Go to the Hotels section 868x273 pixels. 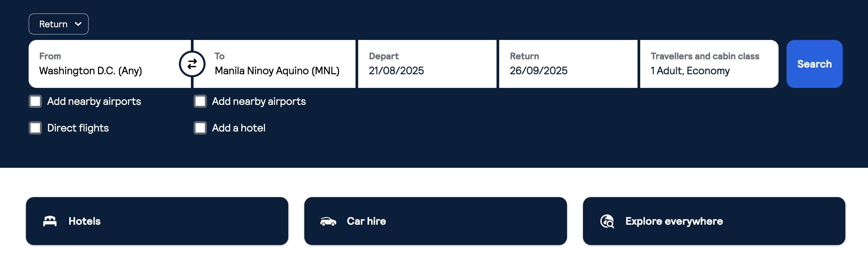(157, 221)
